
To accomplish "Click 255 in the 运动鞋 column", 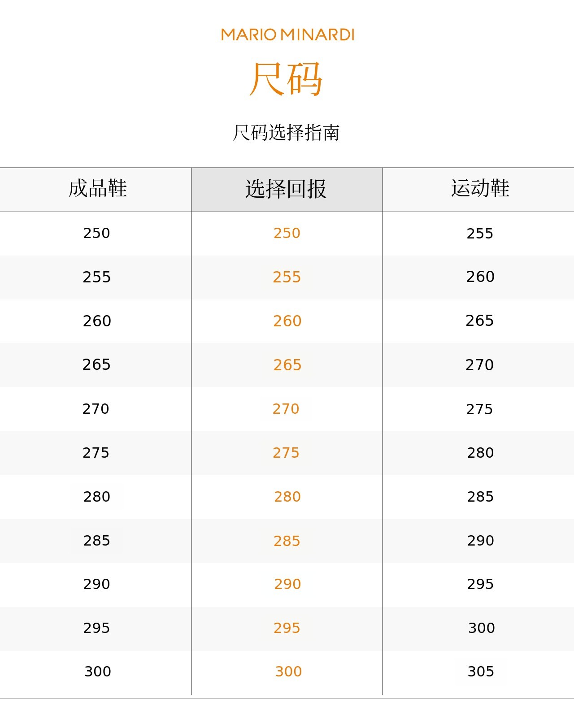I will (x=480, y=234).
